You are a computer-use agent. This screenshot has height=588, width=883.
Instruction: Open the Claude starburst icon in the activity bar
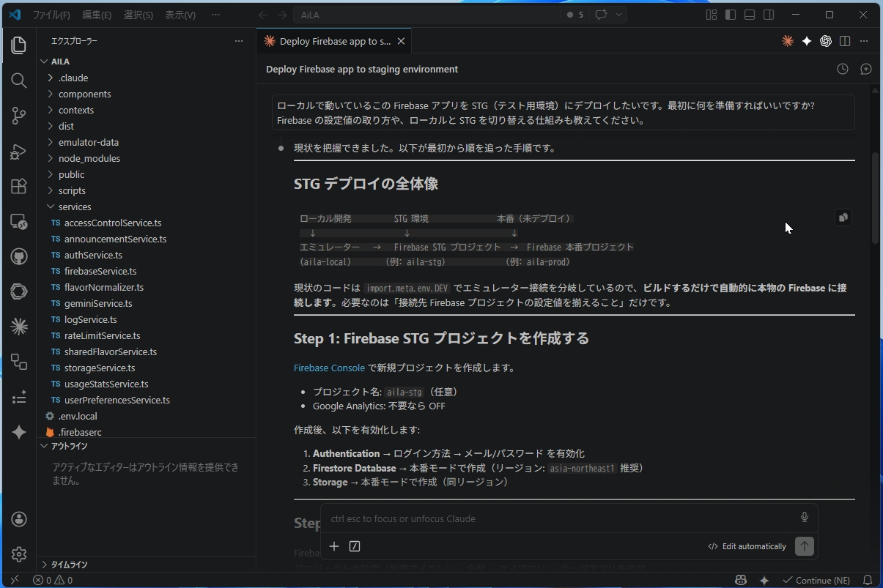[19, 327]
